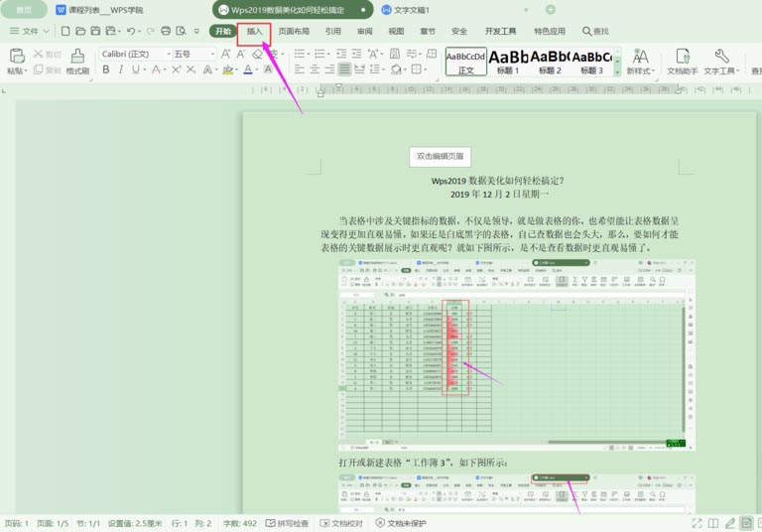Image resolution: width=762 pixels, height=532 pixels.
Task: Click the Paste (粘贴) clipboard icon
Action: pos(17,57)
